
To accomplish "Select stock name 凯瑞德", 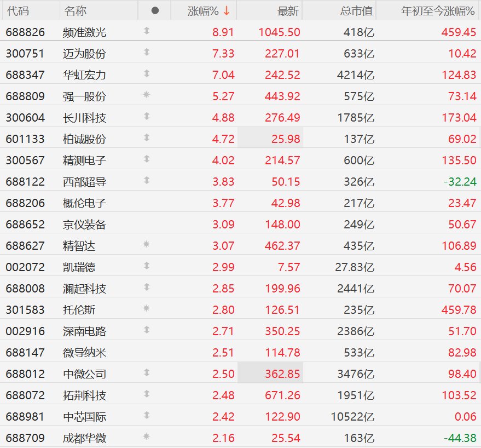I will tap(79, 267).
